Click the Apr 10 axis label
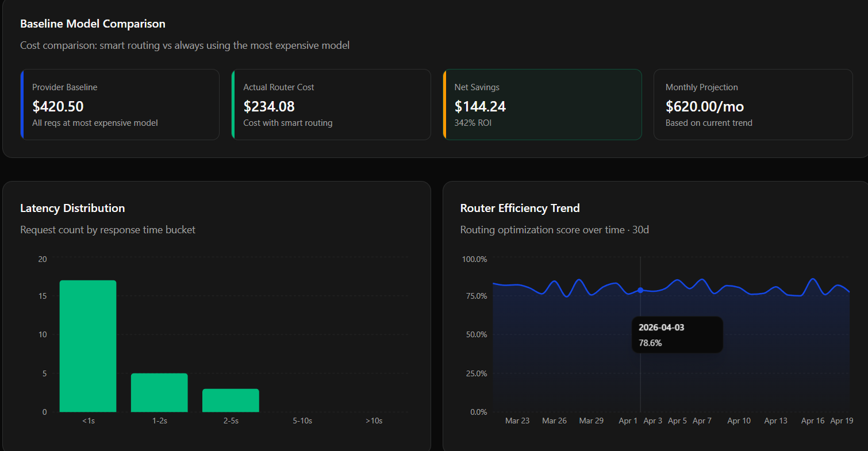 [739, 421]
